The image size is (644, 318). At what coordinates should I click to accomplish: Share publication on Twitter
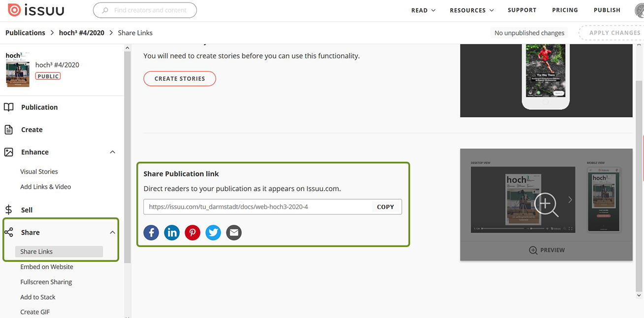(213, 232)
